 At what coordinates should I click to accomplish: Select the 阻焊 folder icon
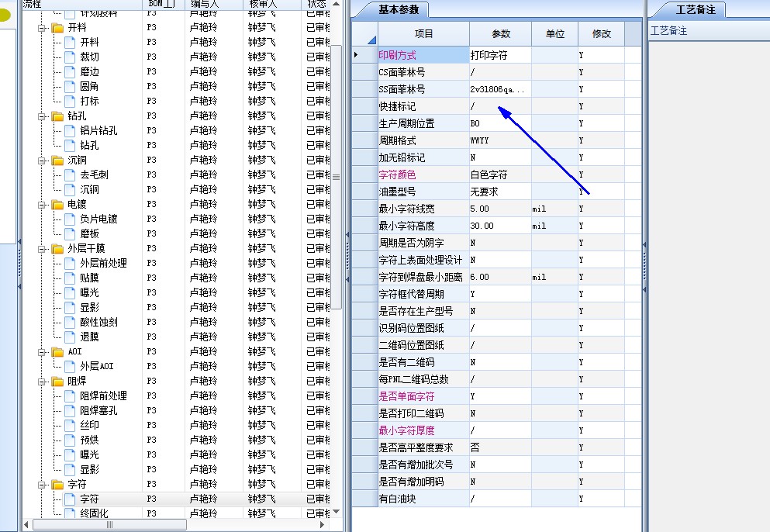point(58,382)
